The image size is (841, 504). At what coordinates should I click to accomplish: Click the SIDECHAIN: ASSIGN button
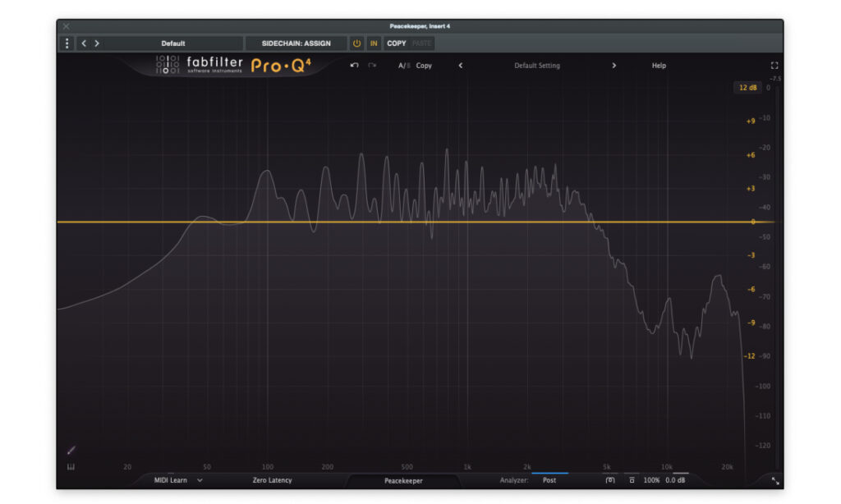(x=296, y=44)
